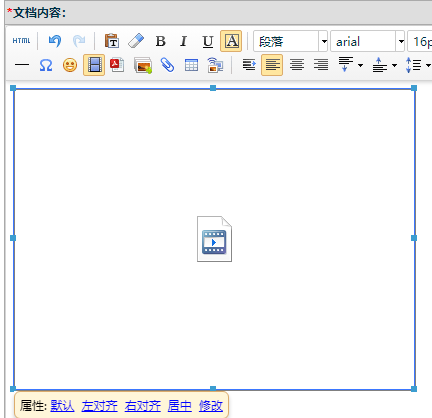Insert a horizontal line
Image resolution: width=432 pixels, height=418 pixels.
pyautogui.click(x=22, y=65)
